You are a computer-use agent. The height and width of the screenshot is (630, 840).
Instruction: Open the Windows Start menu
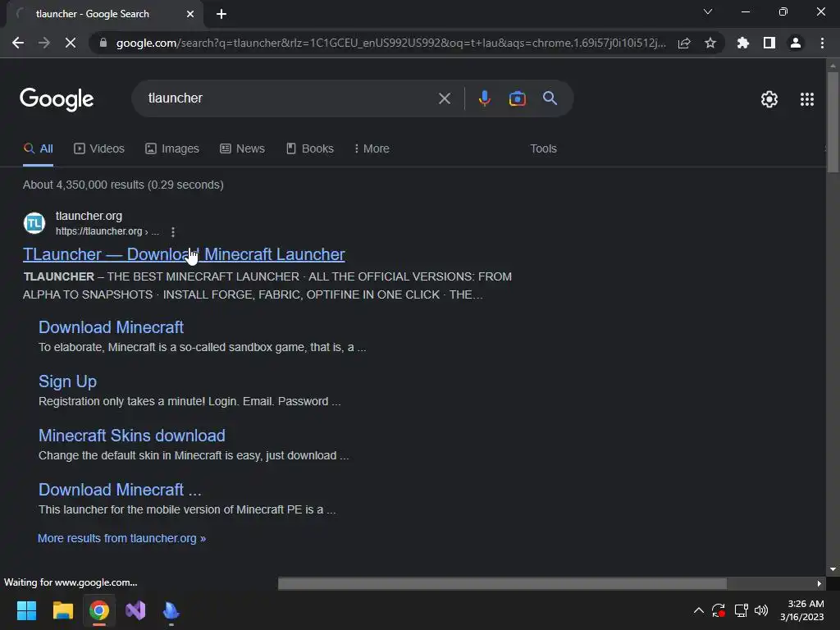tap(26, 610)
